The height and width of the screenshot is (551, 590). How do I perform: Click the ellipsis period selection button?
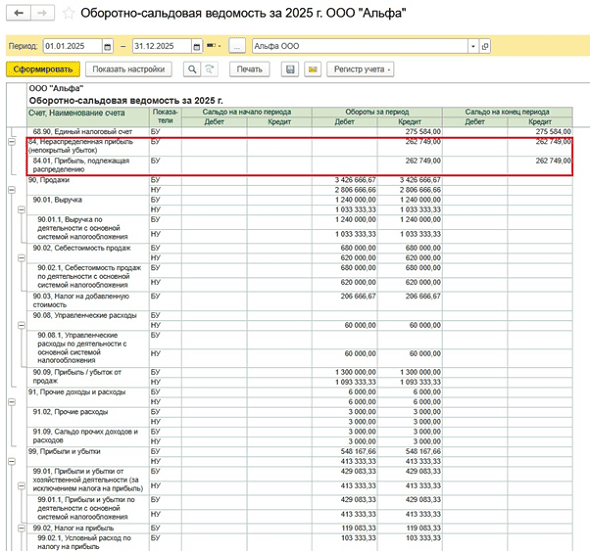(x=237, y=46)
